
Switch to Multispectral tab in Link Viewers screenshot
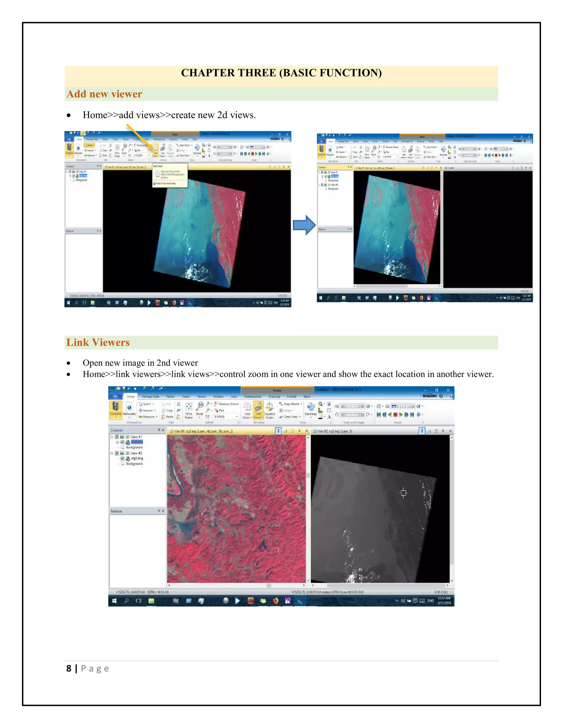[253, 397]
